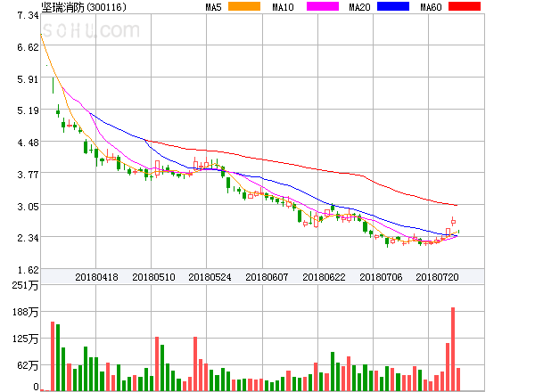Click the 20180607 date label
This screenshot has width=535, height=392.
coord(267,277)
